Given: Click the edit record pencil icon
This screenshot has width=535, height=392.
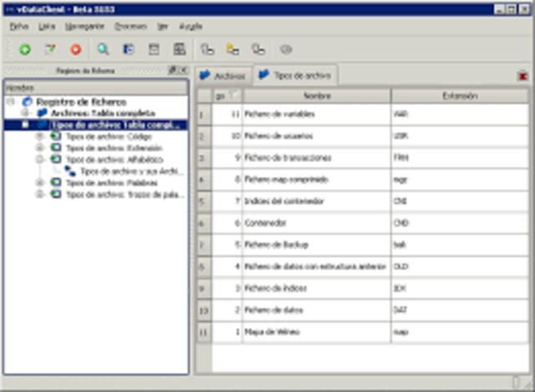Looking at the screenshot, I should (x=50, y=49).
